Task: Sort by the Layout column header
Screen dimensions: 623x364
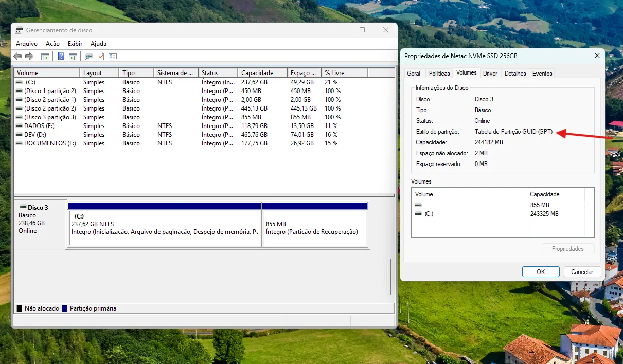Action: click(x=100, y=73)
